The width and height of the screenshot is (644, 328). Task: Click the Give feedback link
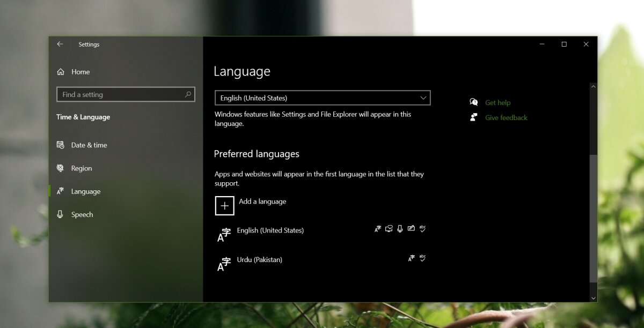[x=506, y=117]
